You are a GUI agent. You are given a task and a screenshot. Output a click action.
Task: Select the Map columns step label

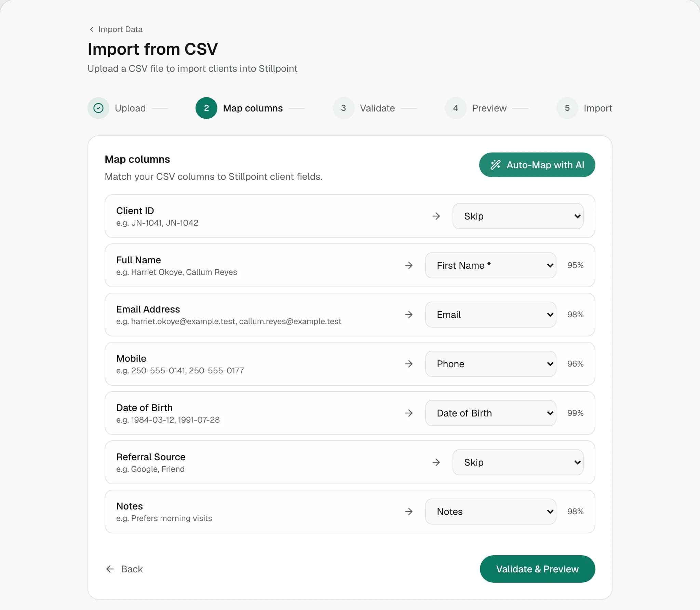click(253, 108)
